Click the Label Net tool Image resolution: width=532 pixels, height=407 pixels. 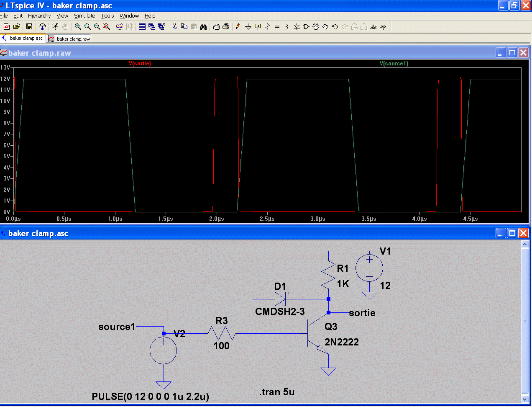pyautogui.click(x=258, y=27)
